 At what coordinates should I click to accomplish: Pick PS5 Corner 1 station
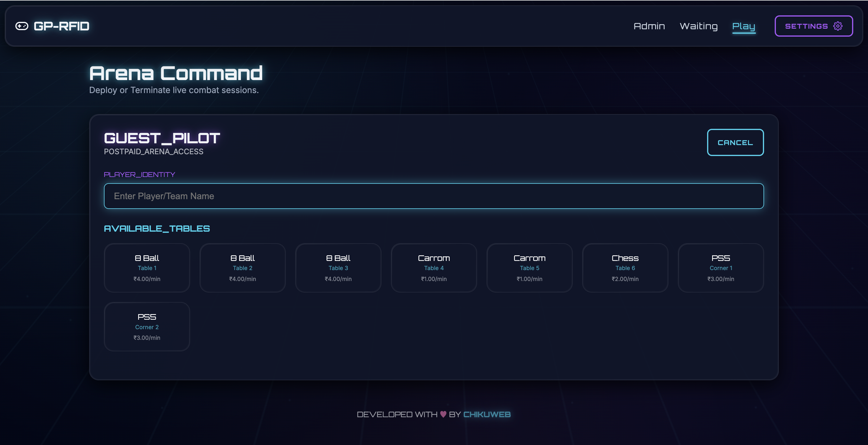tap(720, 268)
